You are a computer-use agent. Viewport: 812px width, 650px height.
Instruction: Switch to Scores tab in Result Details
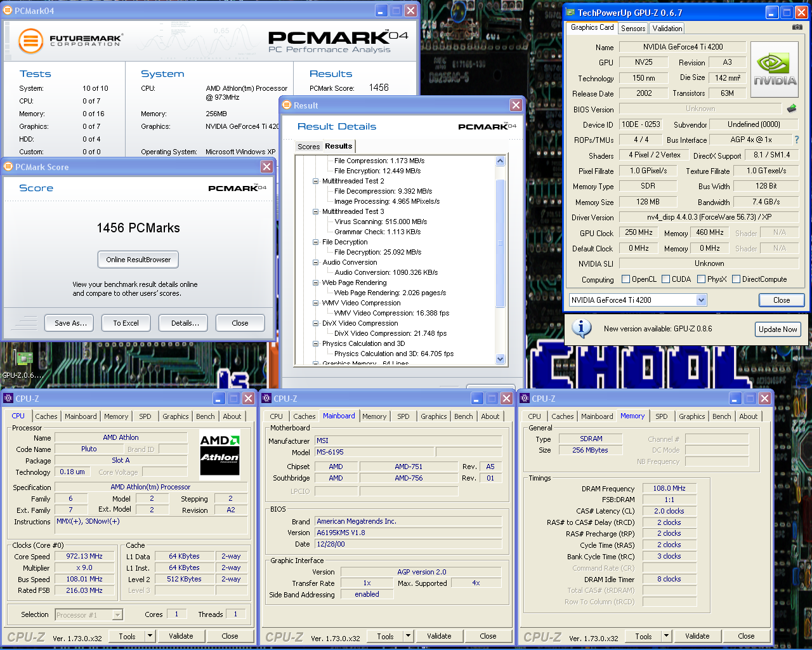pos(309,147)
